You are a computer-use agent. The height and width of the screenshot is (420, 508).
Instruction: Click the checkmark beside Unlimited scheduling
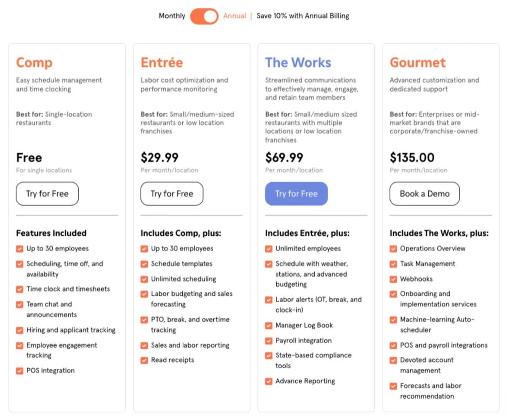click(x=144, y=279)
